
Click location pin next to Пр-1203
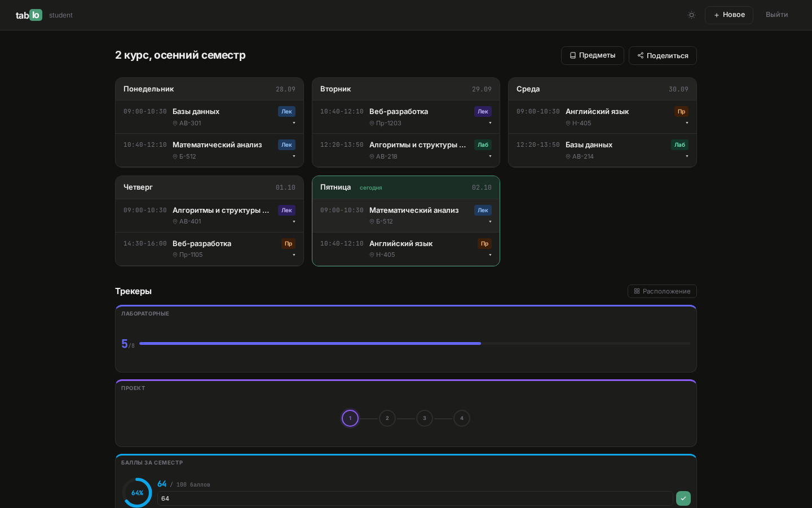point(372,123)
